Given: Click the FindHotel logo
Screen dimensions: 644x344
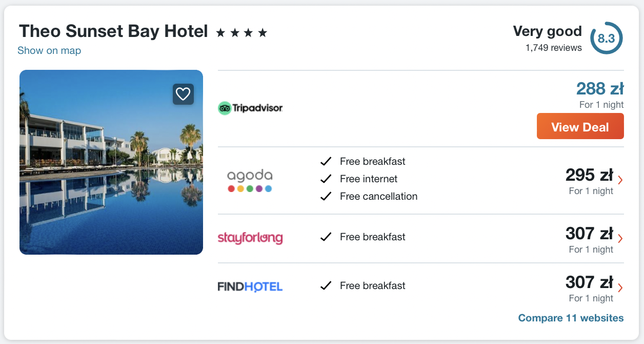Looking at the screenshot, I should pyautogui.click(x=250, y=286).
